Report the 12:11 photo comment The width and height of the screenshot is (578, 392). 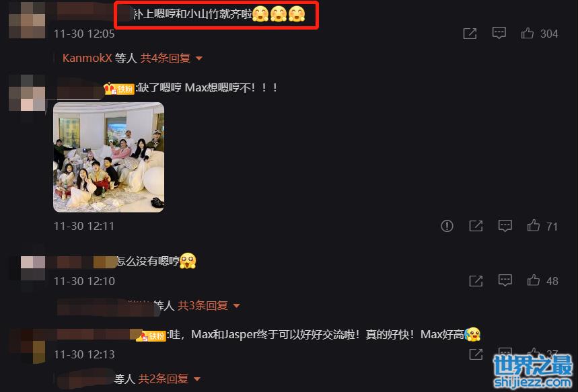447,225
